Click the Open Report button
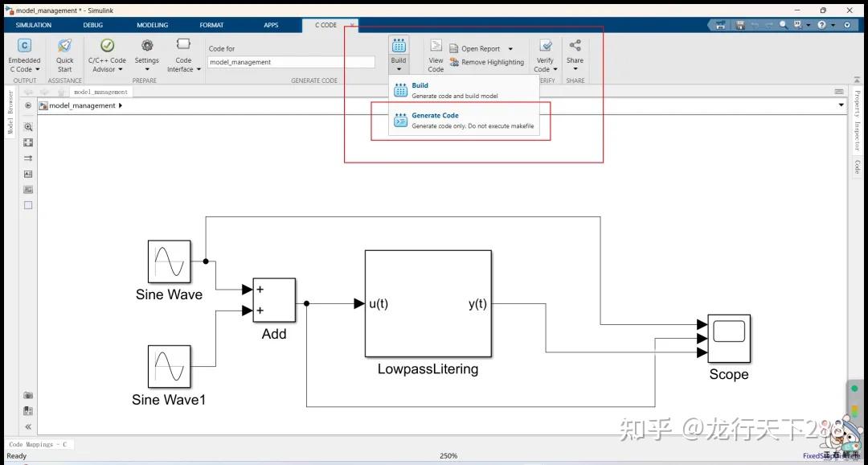 475,49
